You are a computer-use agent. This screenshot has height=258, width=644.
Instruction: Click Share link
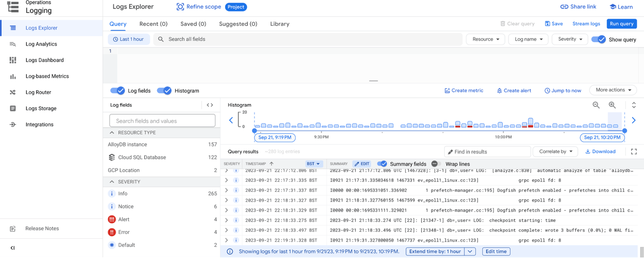[x=578, y=7]
